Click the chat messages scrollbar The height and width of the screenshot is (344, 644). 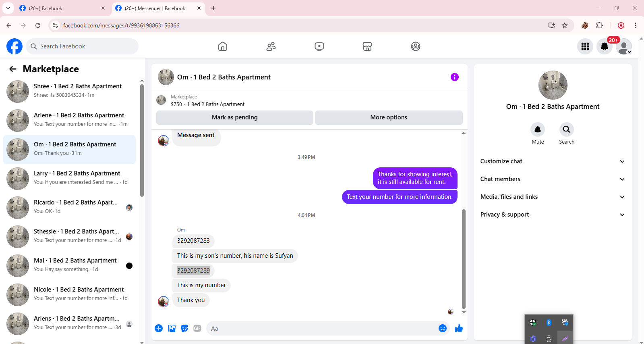(x=464, y=259)
